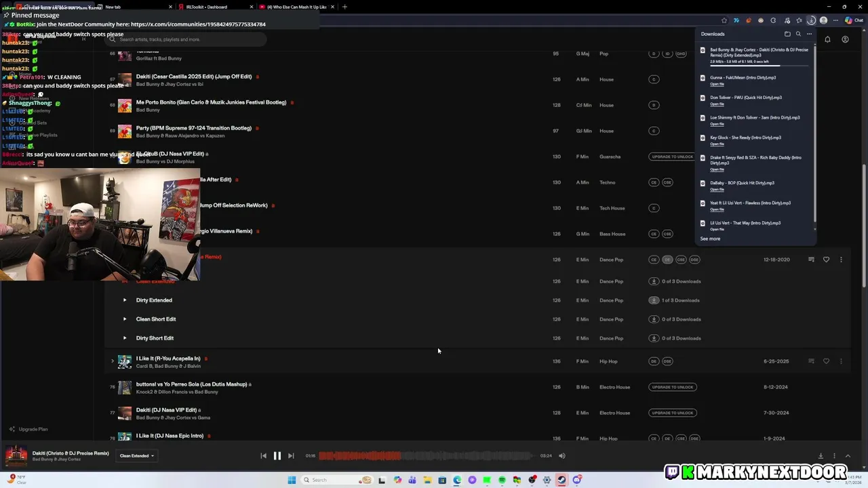Open the Windows Start menu
The image size is (868, 488).
[x=292, y=480]
